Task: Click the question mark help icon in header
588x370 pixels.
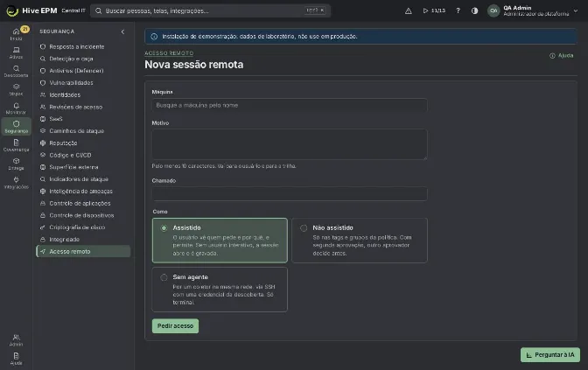Action: click(458, 10)
